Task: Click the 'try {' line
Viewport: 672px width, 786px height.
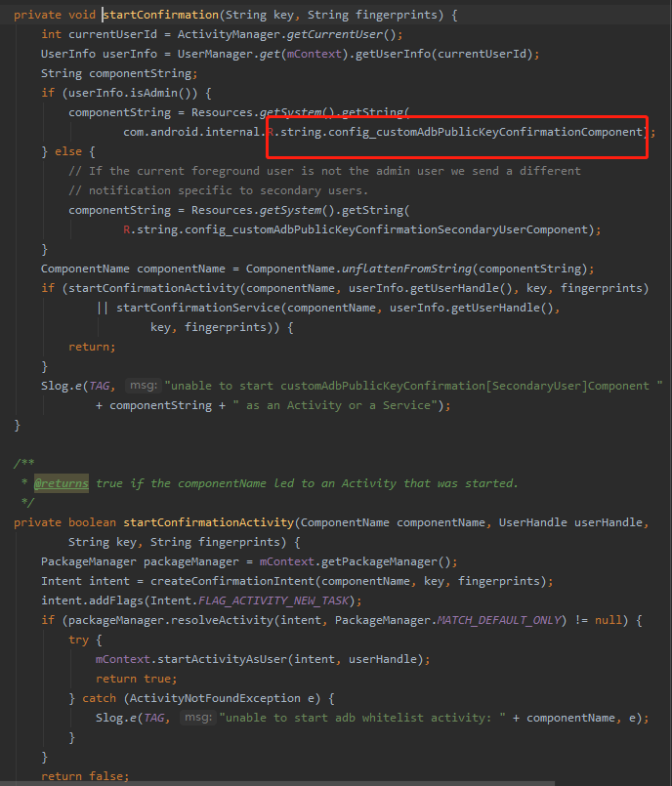Action: click(85, 641)
